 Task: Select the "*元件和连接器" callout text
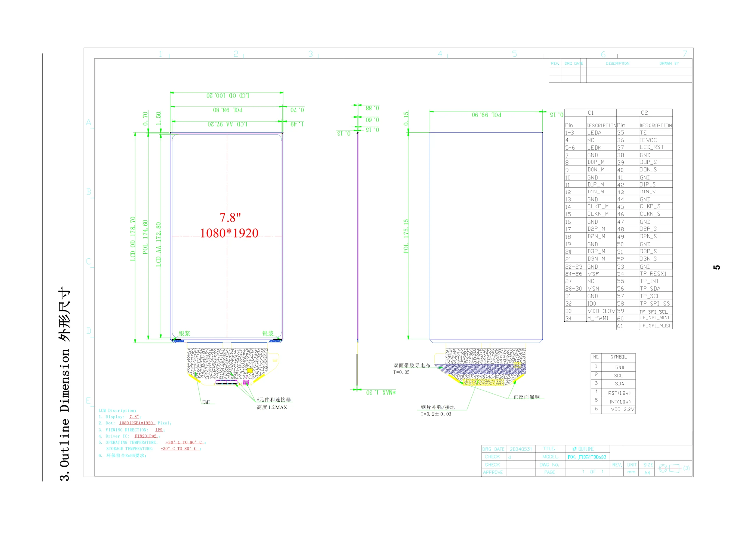[x=274, y=400]
